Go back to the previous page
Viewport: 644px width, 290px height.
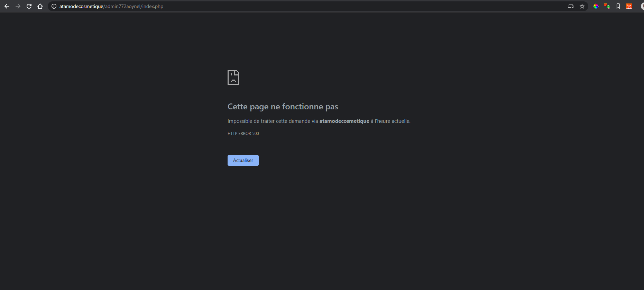tap(7, 6)
